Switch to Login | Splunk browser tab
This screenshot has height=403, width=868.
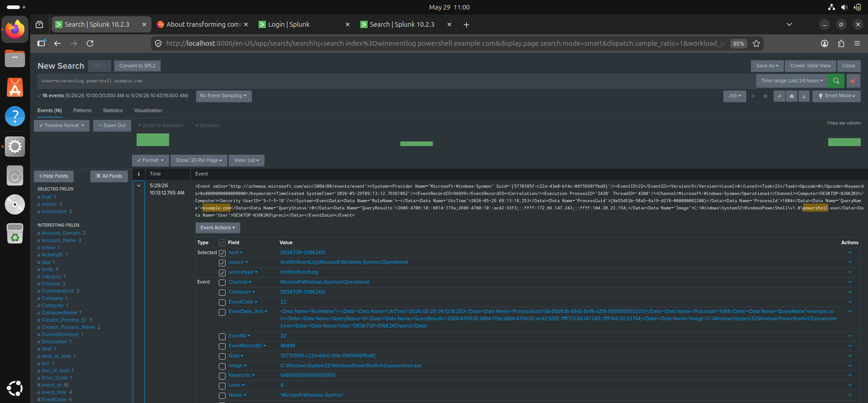(x=304, y=24)
